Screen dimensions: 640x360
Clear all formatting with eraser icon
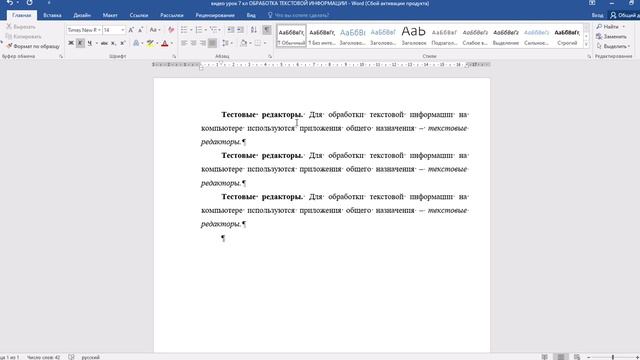(171, 30)
